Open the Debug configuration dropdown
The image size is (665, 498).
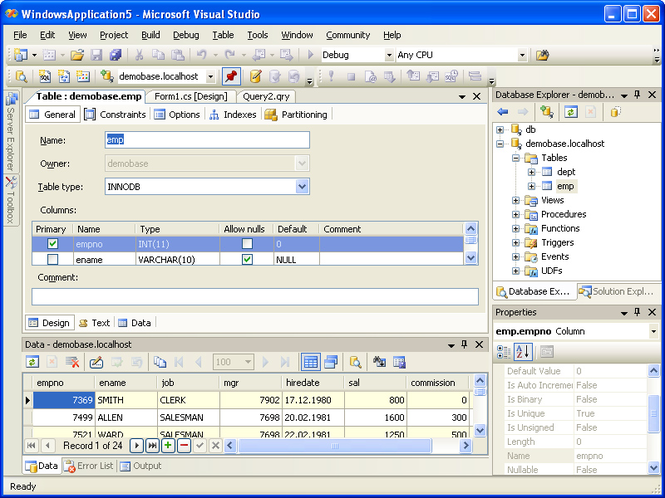[x=389, y=55]
